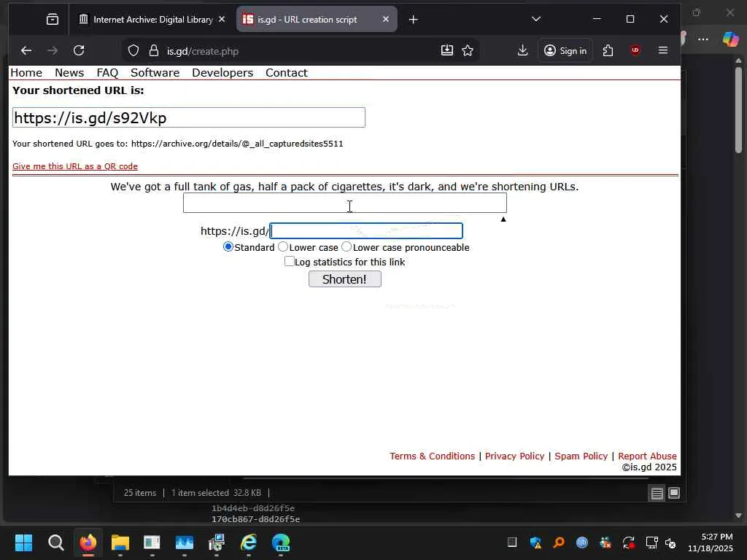Save page to Pocket icon
Image resolution: width=747 pixels, height=560 pixels.
click(447, 50)
